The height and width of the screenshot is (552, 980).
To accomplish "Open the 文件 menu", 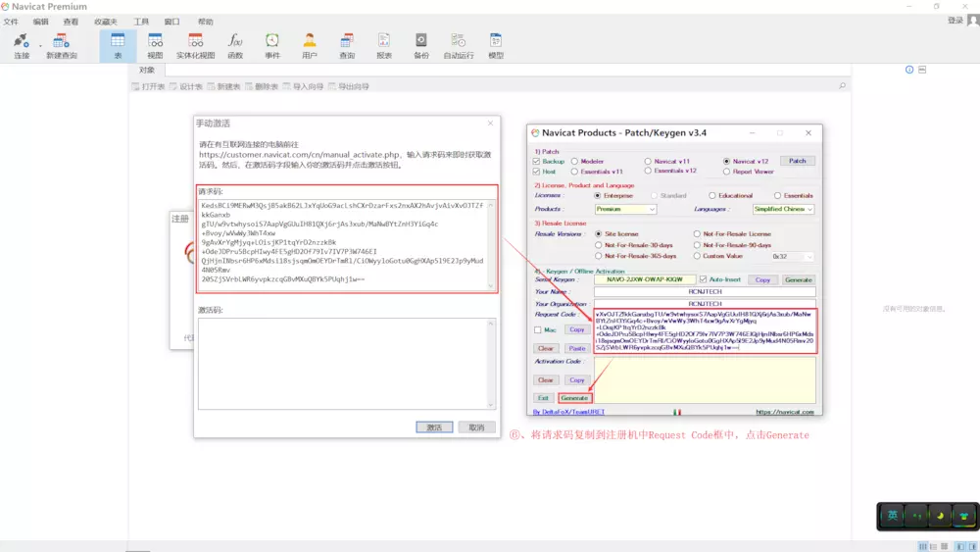I will coord(11,22).
